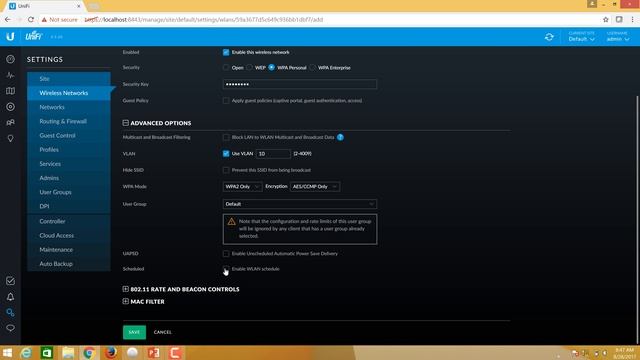Open Maintenance settings link
The image size is (640, 360).
pyautogui.click(x=69, y=250)
